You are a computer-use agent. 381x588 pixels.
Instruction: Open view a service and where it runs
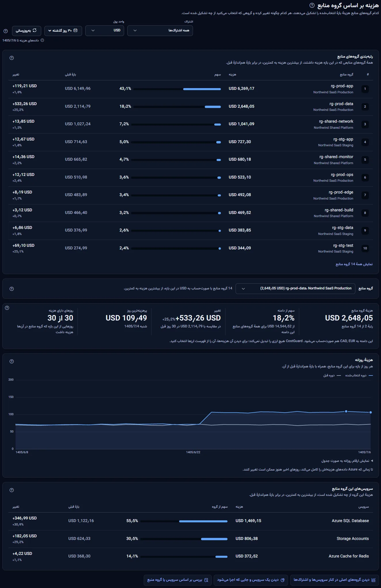point(251,580)
